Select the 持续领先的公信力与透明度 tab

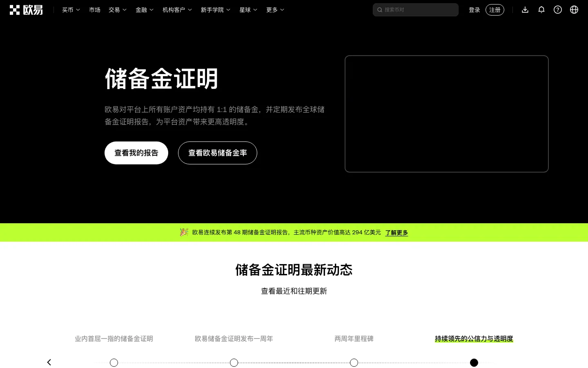pos(474,339)
